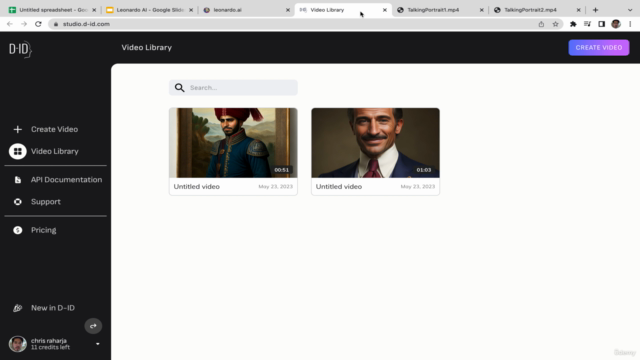Switch to the leonardo.ai tab

246,10
